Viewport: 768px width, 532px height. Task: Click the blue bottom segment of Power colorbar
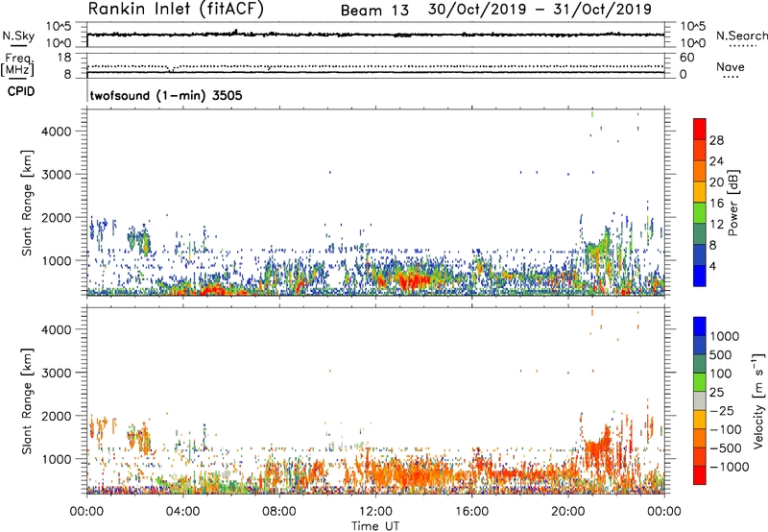click(x=700, y=276)
